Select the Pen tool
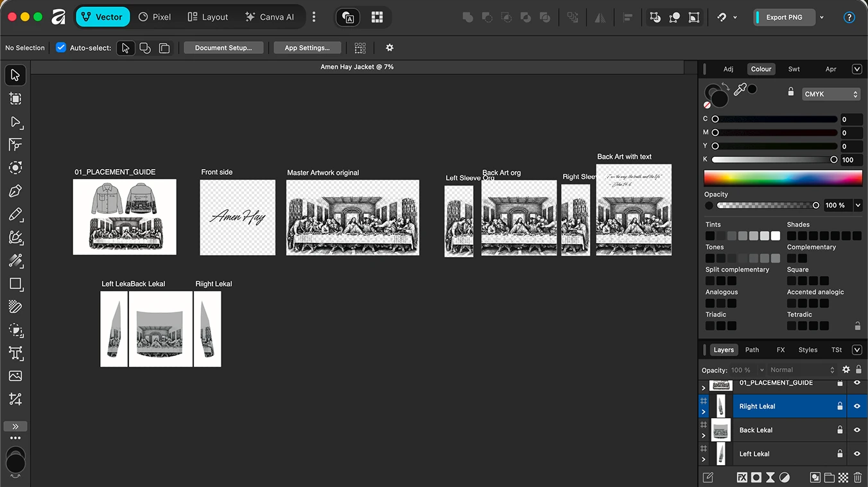The width and height of the screenshot is (868, 487). 15,191
